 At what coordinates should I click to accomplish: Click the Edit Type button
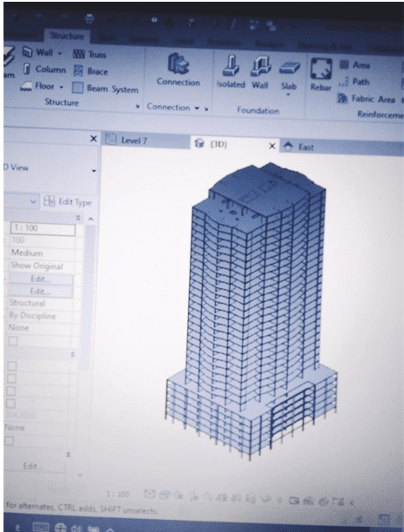pos(68,202)
